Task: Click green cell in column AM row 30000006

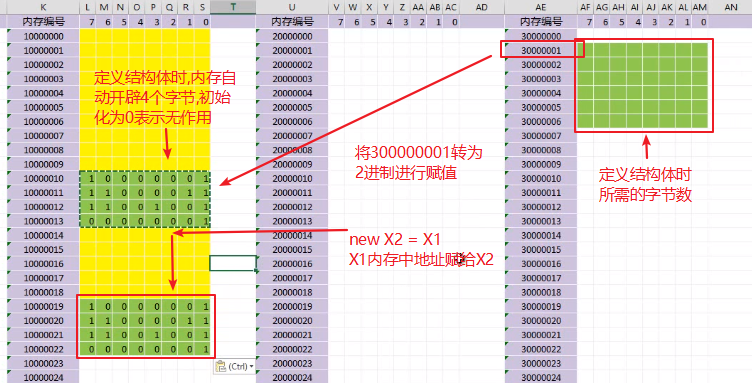Action: 700,121
